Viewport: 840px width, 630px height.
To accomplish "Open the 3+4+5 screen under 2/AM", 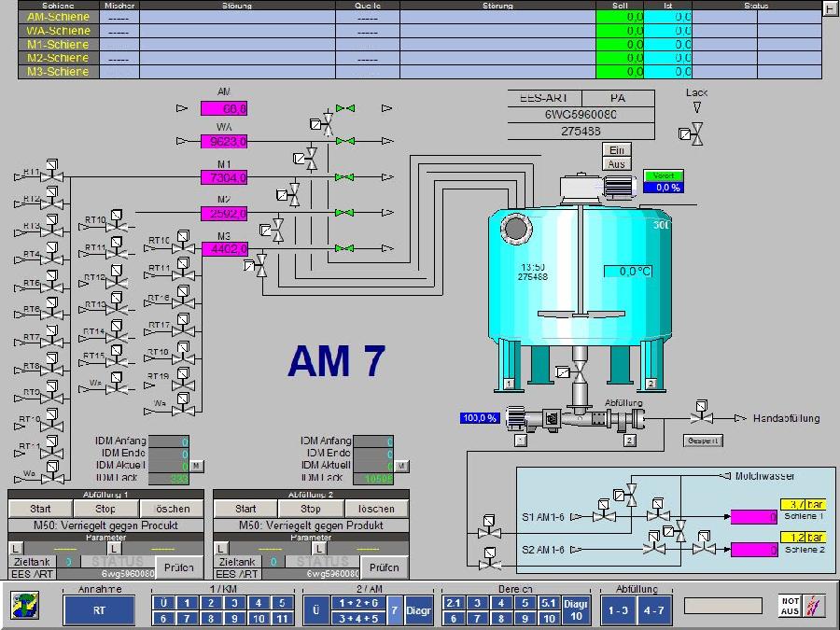I will click(359, 618).
